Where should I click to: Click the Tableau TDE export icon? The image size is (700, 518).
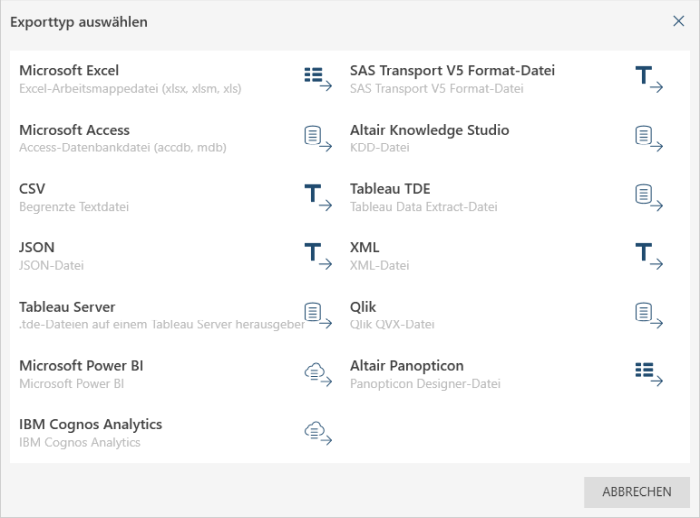(x=648, y=197)
